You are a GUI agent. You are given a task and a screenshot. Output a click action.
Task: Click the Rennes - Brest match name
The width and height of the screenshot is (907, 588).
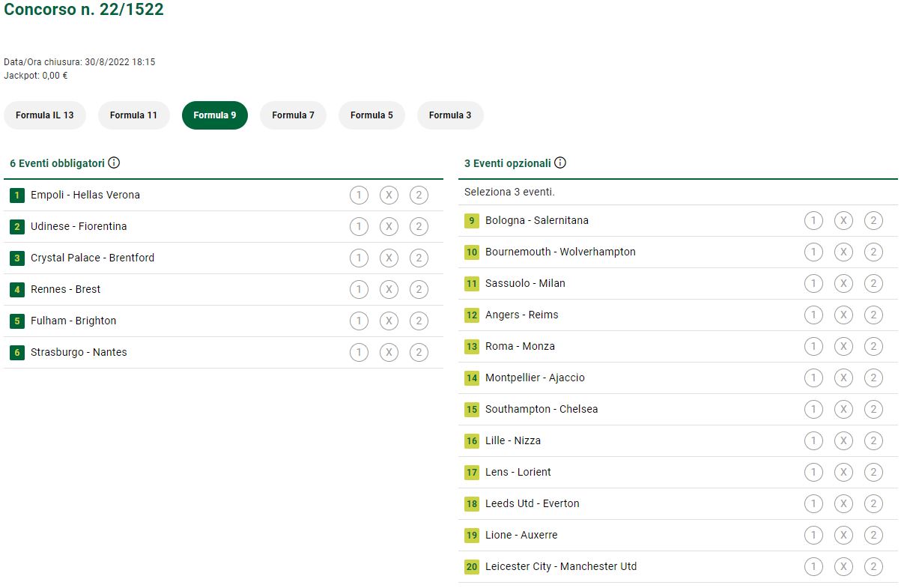(65, 290)
